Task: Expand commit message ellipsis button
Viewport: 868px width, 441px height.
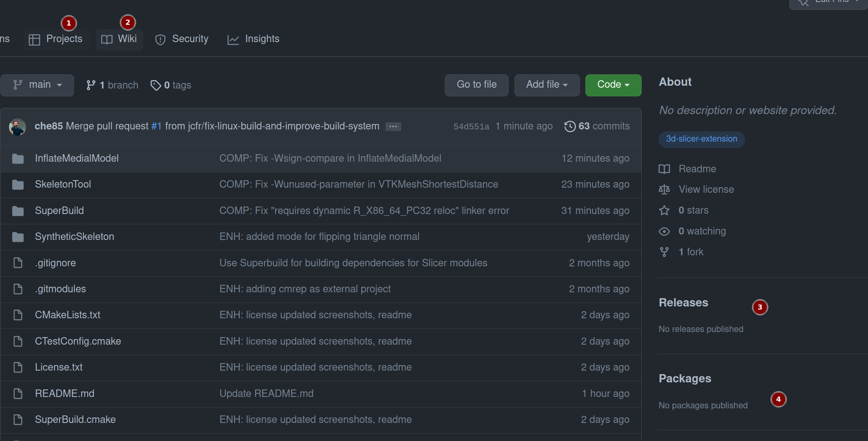Action: [393, 127]
